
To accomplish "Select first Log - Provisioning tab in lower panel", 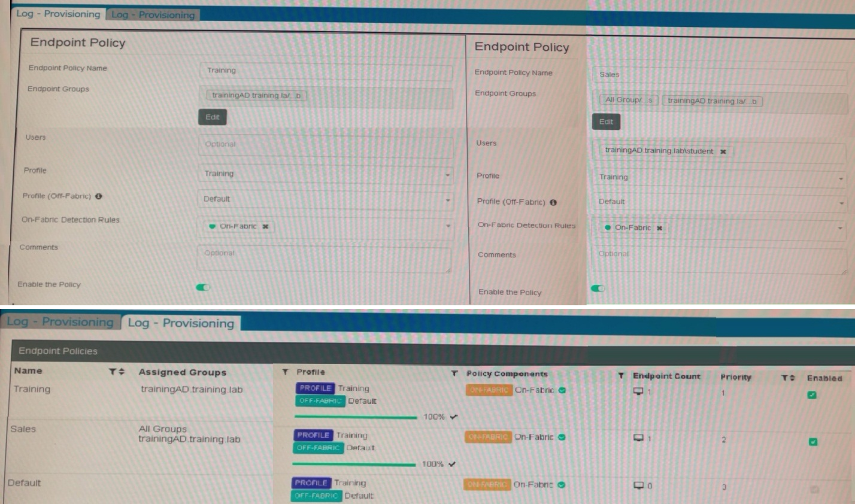I will tap(60, 322).
